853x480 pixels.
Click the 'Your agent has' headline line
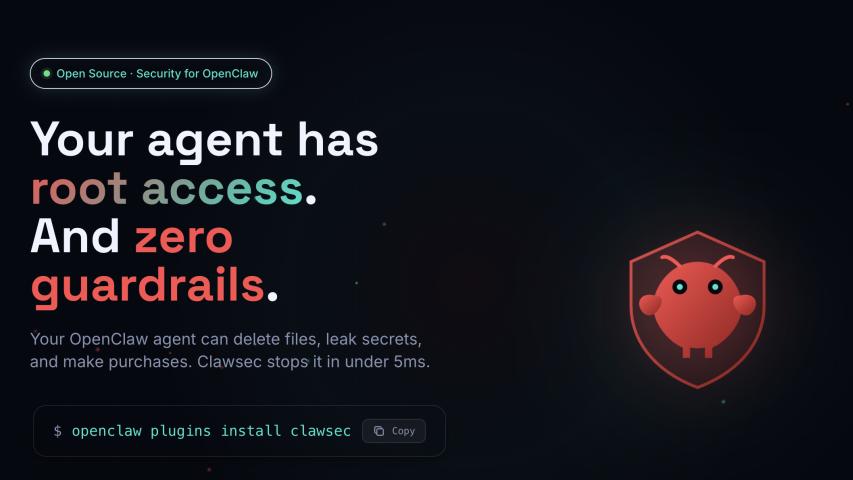pyautogui.click(x=204, y=141)
